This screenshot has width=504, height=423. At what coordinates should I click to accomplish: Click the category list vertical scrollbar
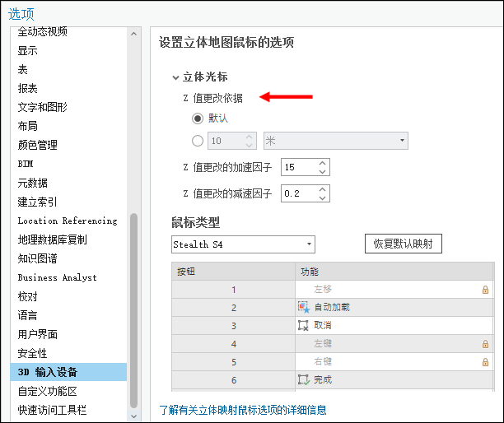click(134, 313)
